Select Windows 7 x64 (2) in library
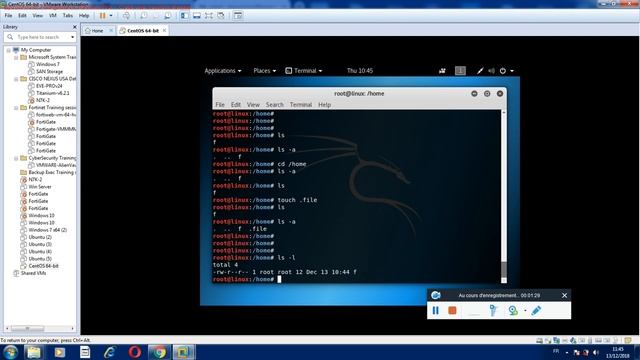The image size is (640, 360). coord(47,230)
